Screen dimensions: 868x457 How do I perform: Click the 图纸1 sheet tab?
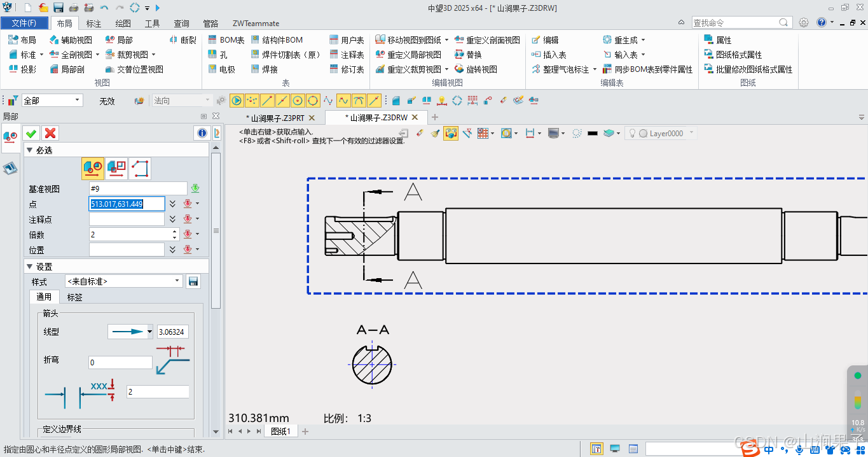click(x=280, y=432)
